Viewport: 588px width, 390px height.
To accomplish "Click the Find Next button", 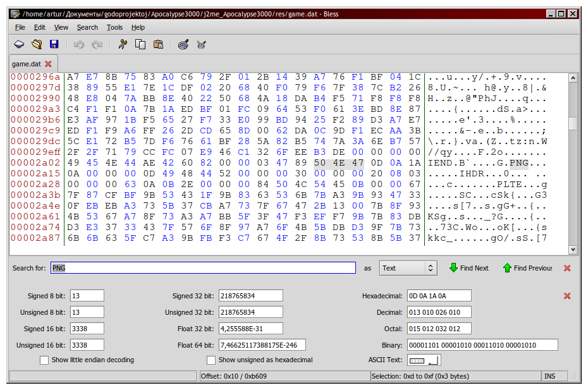I will point(470,268).
